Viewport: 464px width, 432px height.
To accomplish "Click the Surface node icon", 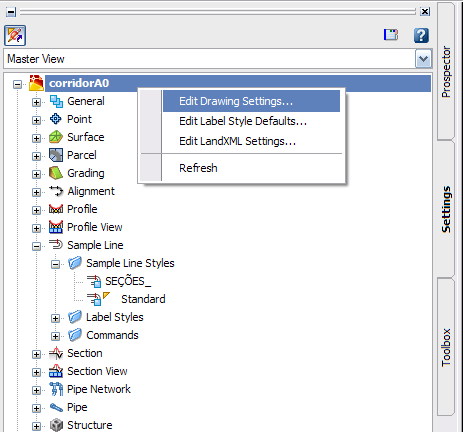I will 56,137.
